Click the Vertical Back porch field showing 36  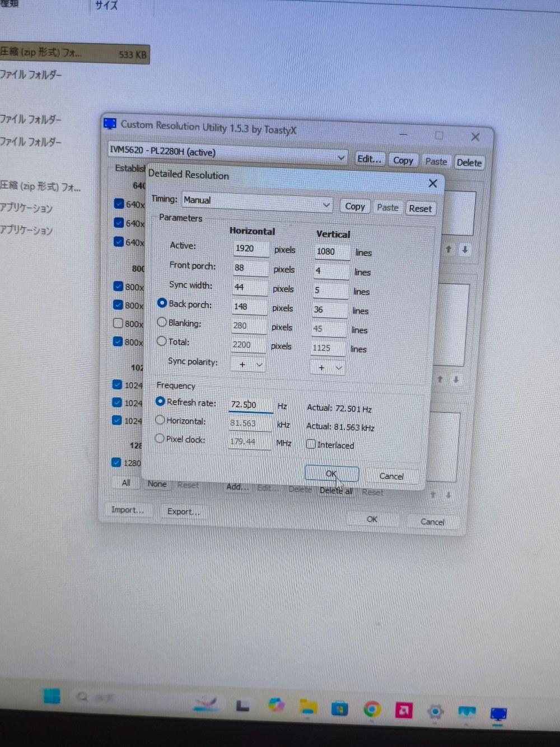(x=329, y=309)
